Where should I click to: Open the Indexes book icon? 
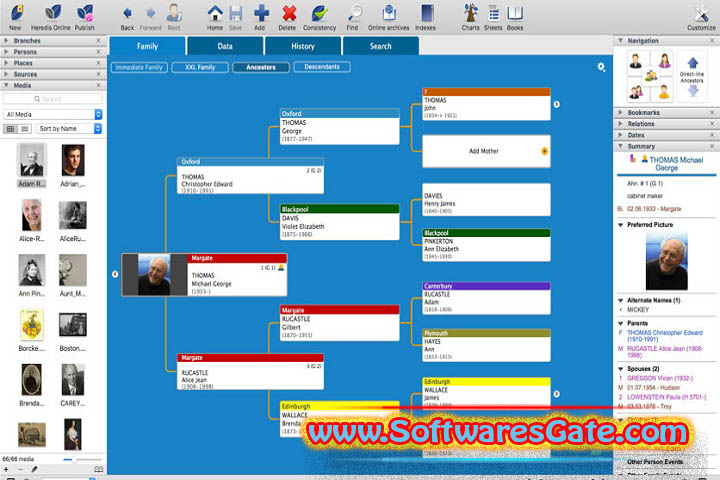tap(427, 13)
